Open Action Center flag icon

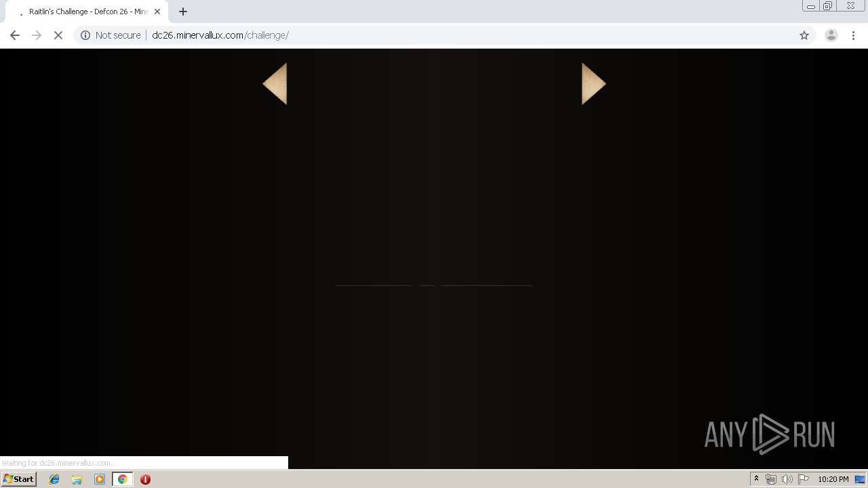tap(804, 479)
